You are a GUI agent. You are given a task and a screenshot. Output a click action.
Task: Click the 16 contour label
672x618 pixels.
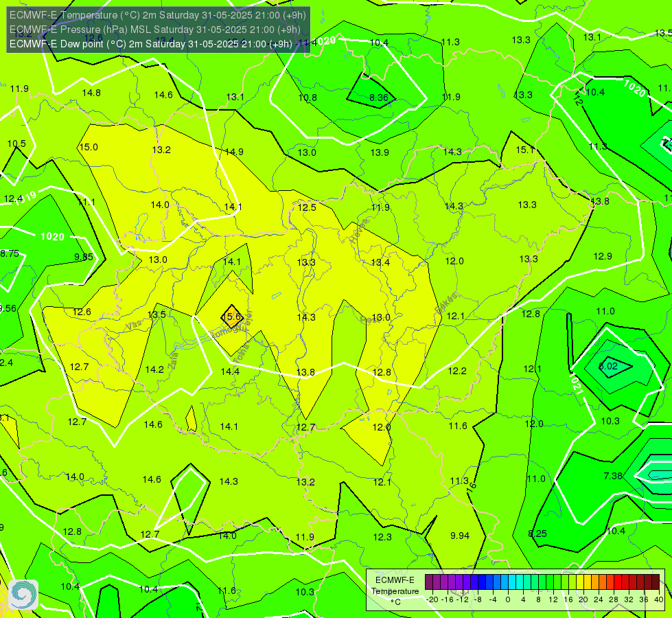pyautogui.click(x=472, y=486)
